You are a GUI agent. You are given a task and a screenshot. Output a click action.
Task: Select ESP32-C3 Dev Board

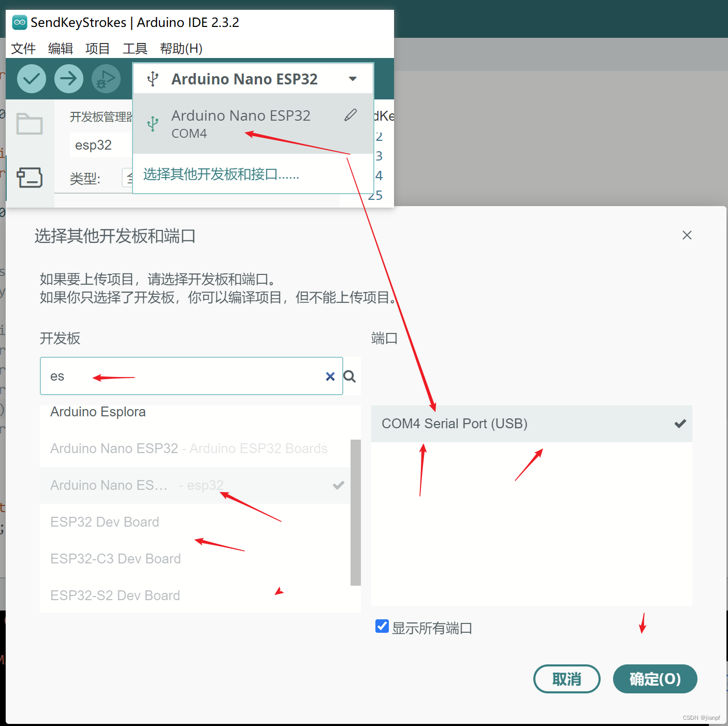tap(195, 559)
